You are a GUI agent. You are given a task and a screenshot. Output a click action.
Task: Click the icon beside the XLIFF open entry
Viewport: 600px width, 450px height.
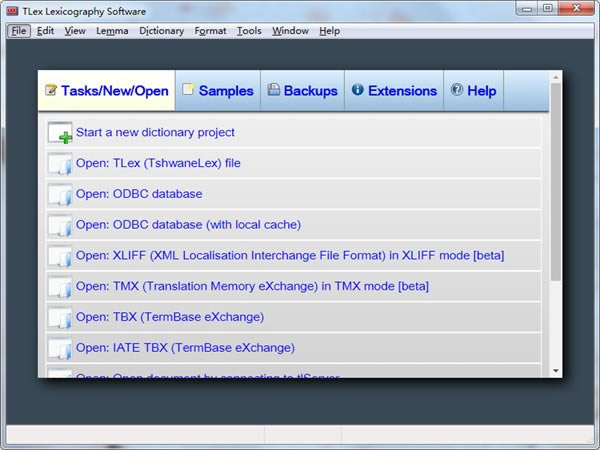(60, 256)
